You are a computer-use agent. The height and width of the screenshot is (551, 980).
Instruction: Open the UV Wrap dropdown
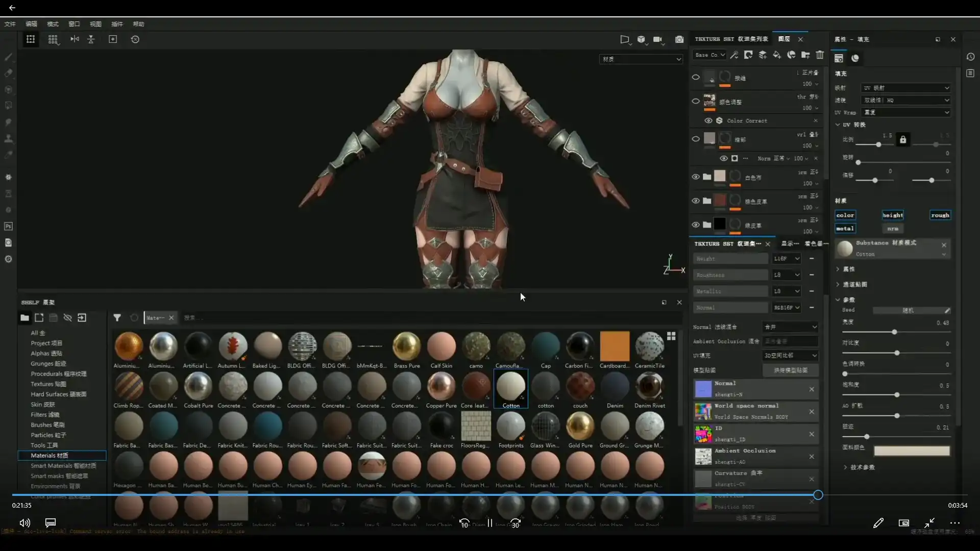tap(906, 112)
